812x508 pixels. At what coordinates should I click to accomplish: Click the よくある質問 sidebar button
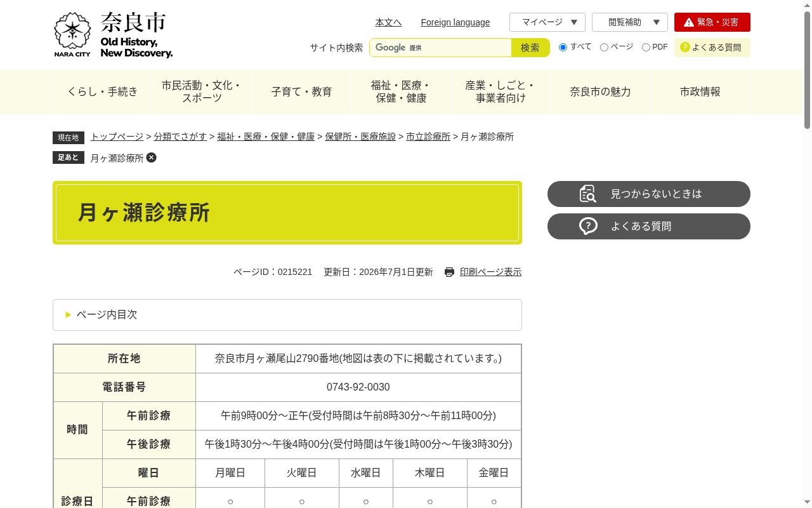click(x=649, y=226)
